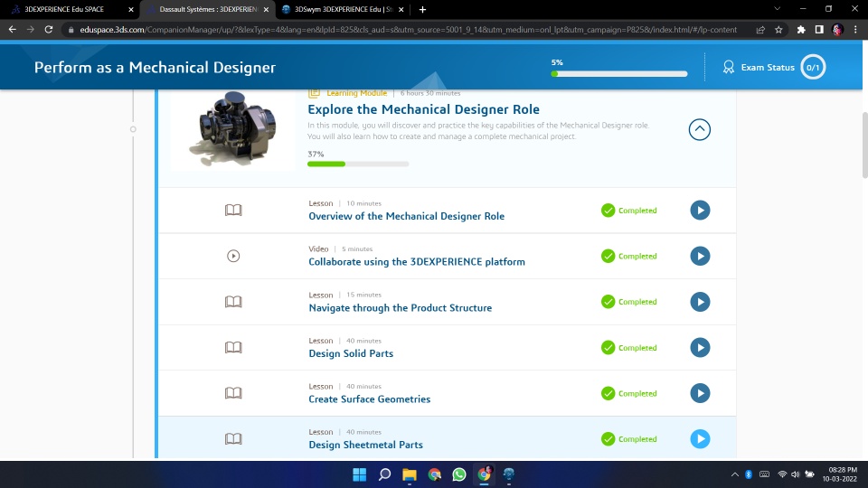Click the 37% module progress bar
The image size is (868, 488).
pyautogui.click(x=358, y=164)
